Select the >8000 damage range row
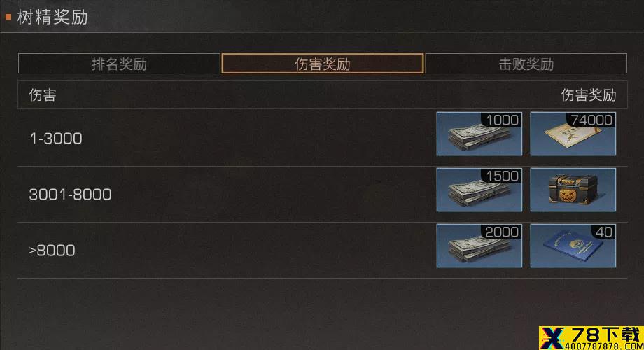The width and height of the screenshot is (644, 350). click(323, 250)
